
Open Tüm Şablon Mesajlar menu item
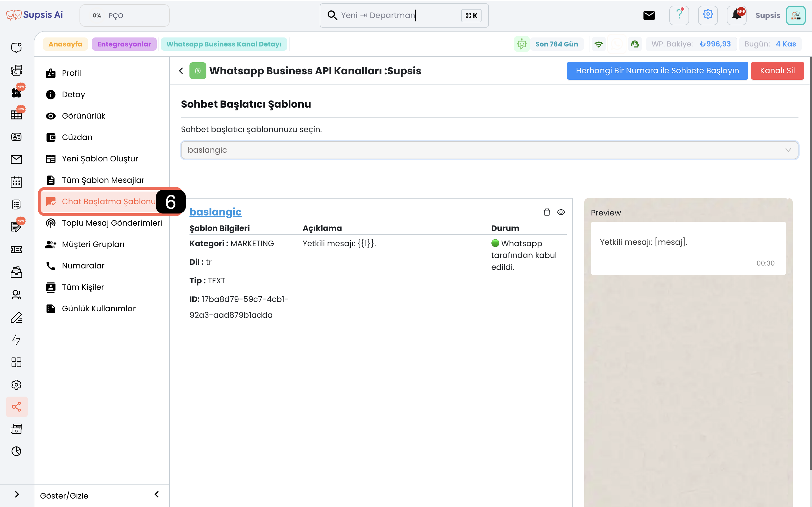pos(103,180)
